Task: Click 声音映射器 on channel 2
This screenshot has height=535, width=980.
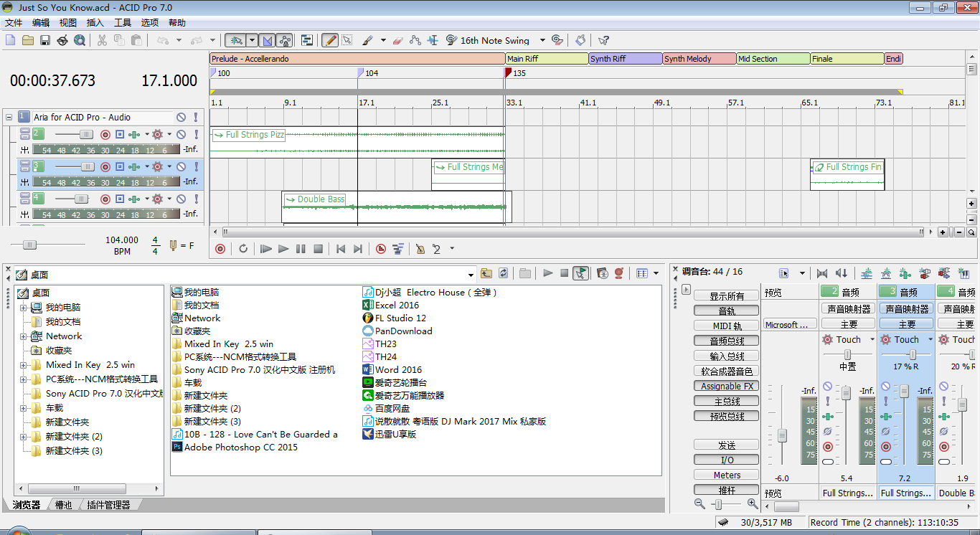Action: 849,309
